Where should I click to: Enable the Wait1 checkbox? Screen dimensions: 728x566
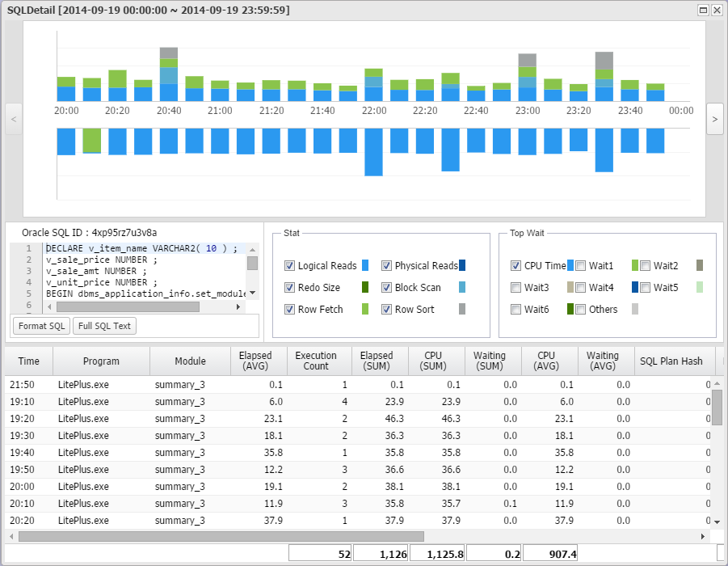point(580,265)
